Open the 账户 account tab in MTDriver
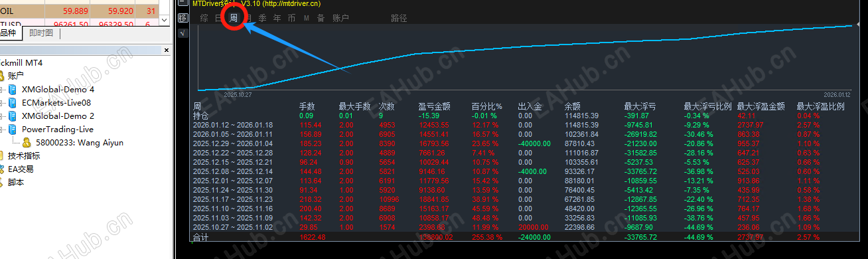Screen dimensions: 868x259 click(x=340, y=18)
